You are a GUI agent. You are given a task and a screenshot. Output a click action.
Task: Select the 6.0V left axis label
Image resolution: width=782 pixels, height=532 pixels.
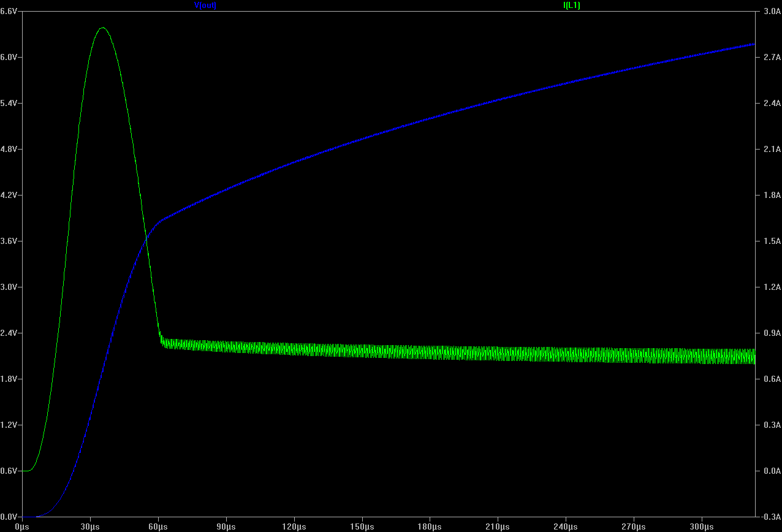10,58
